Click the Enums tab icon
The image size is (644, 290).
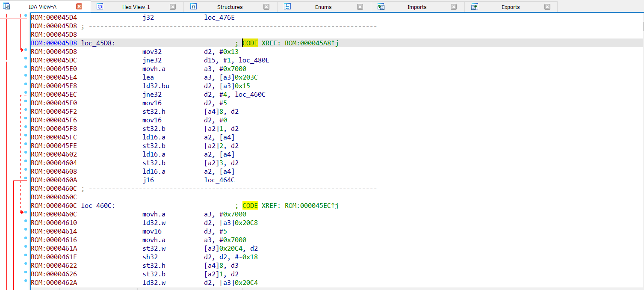[x=287, y=6]
